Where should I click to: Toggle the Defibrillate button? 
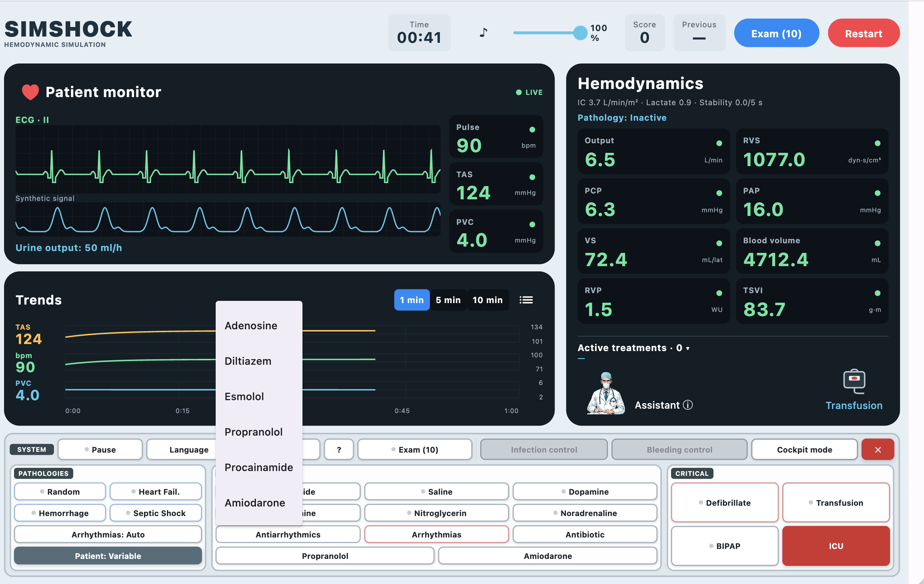725,502
